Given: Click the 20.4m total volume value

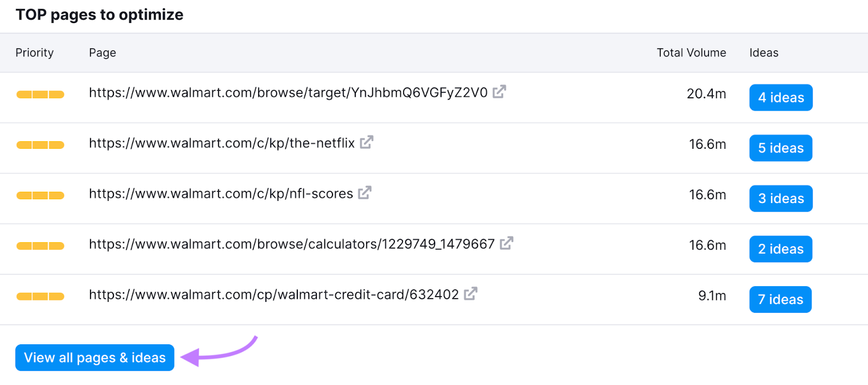Looking at the screenshot, I should (706, 94).
